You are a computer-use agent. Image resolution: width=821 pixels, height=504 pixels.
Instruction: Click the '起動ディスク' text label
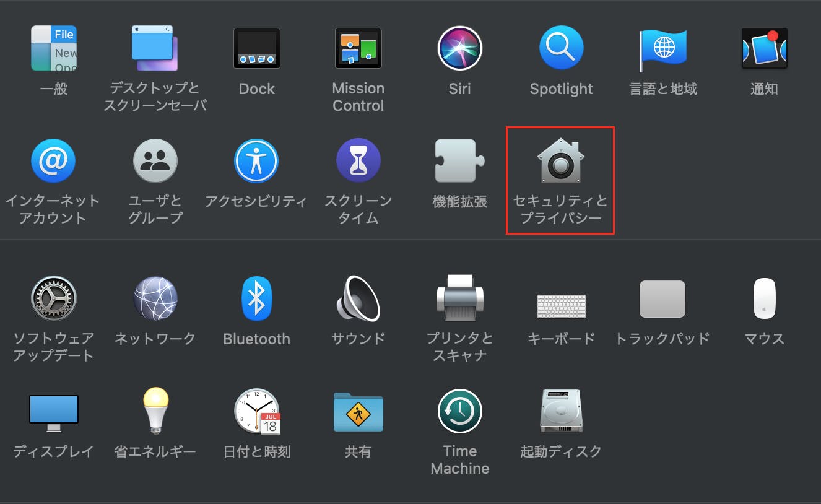point(561,451)
